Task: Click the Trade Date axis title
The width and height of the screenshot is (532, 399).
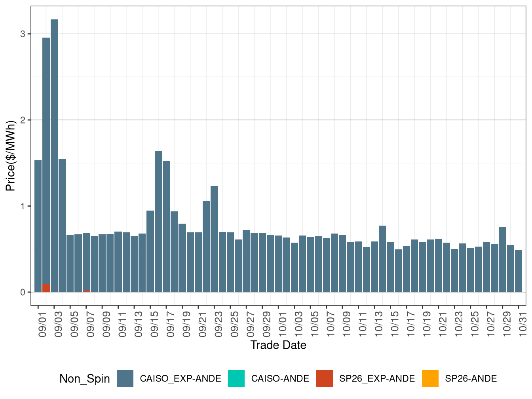Action: [x=279, y=344]
